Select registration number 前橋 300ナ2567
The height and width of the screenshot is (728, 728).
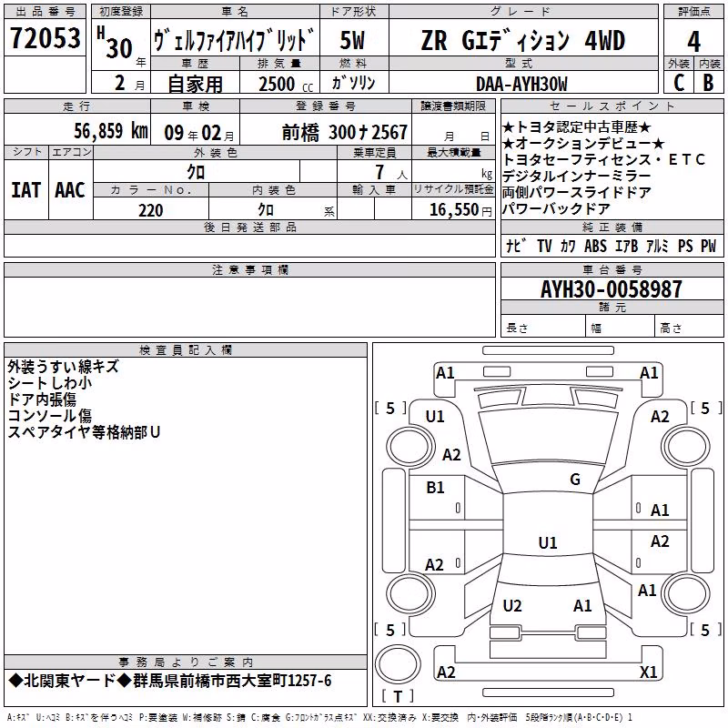pos(345,133)
